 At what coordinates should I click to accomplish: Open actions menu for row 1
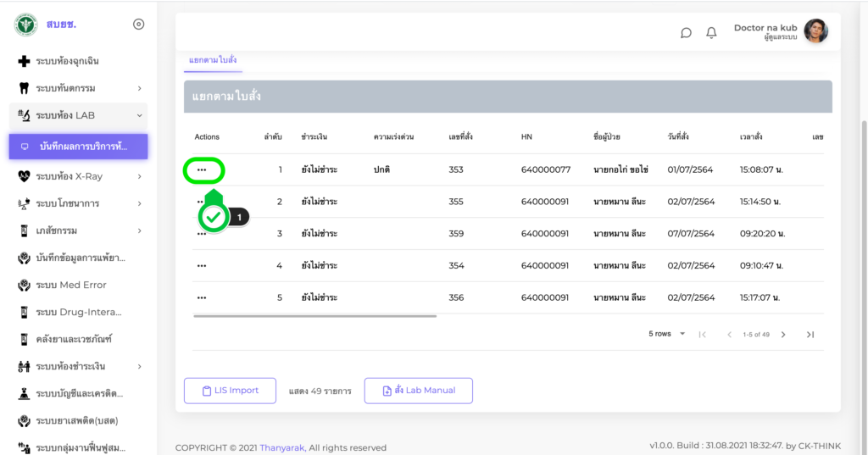[x=202, y=170]
